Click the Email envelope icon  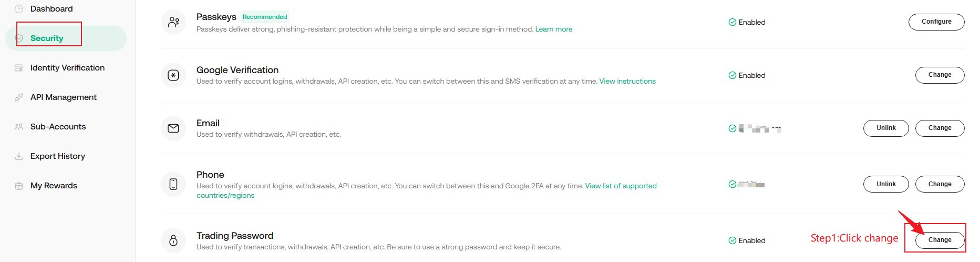pos(173,128)
